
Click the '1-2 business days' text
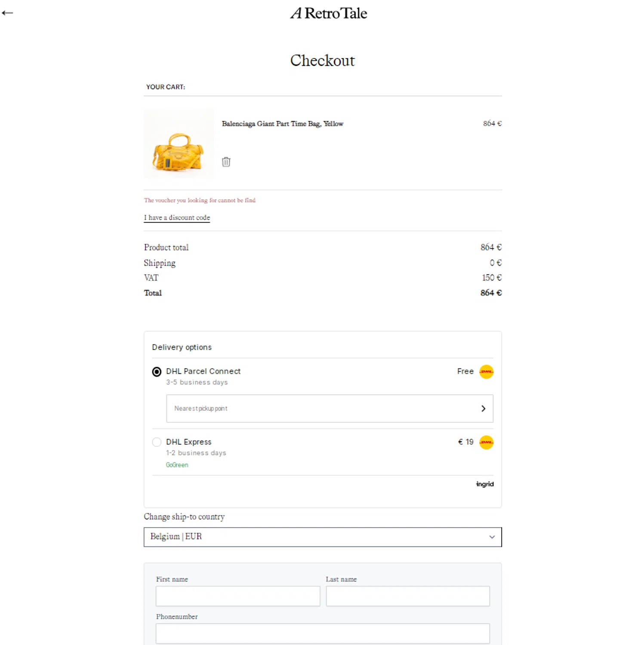click(x=196, y=453)
